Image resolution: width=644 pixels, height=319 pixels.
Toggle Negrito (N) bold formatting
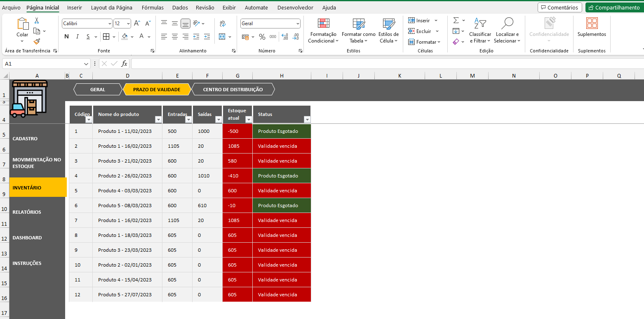tap(66, 37)
